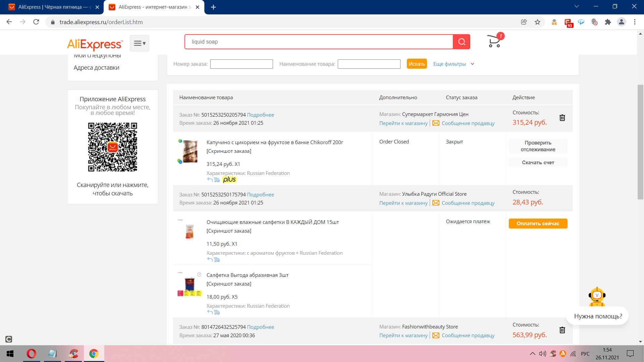The width and height of the screenshot is (644, 362).
Task: Go to Fashionwithbeauty Store via Перейти к магазину
Action: click(404, 336)
